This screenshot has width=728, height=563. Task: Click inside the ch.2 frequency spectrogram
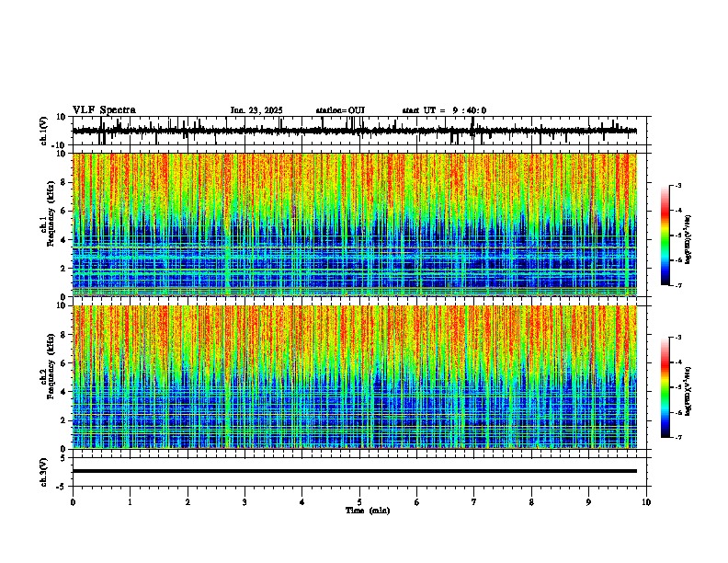pos(355,377)
